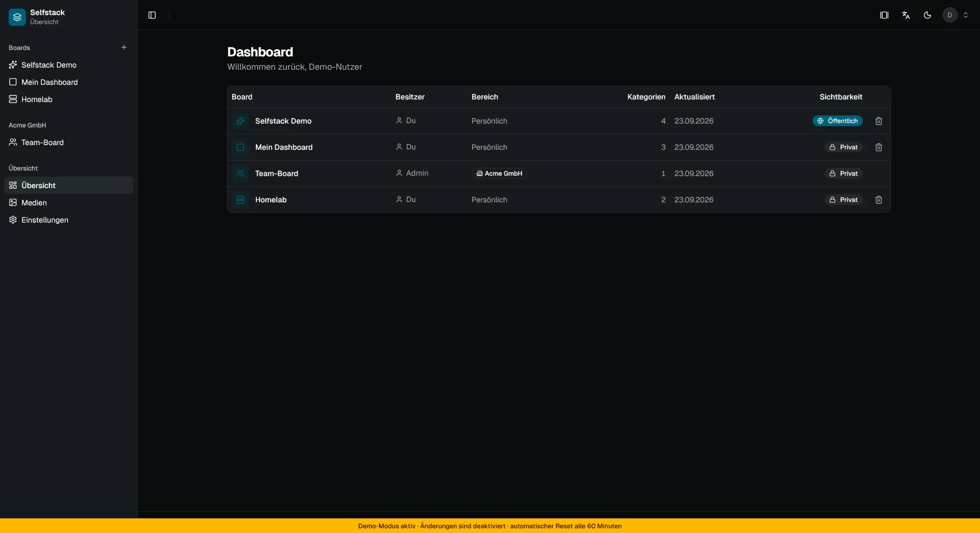Click the Kategorien column header
This screenshot has height=533, width=980.
click(646, 97)
